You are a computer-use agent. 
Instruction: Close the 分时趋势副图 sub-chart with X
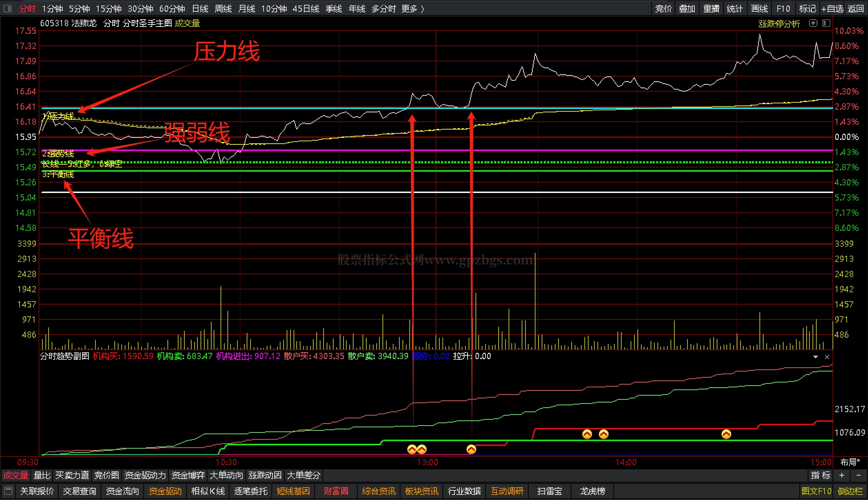click(x=827, y=357)
